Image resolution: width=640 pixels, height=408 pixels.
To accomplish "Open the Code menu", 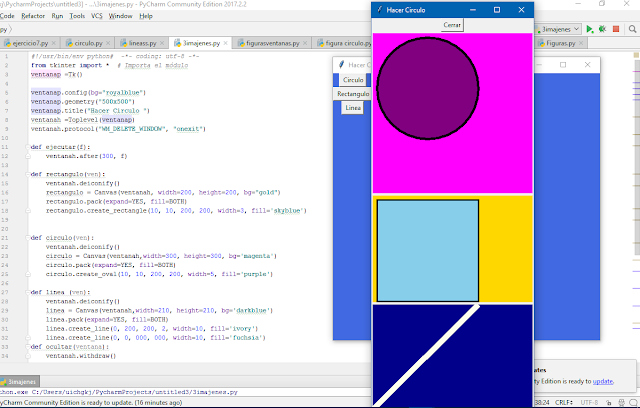I will point(7,16).
